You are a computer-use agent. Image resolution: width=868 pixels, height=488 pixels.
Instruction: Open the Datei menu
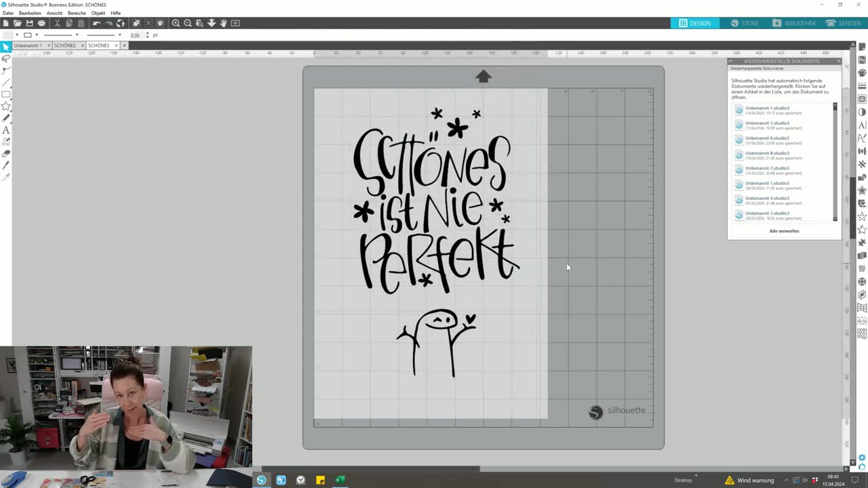tap(7, 13)
